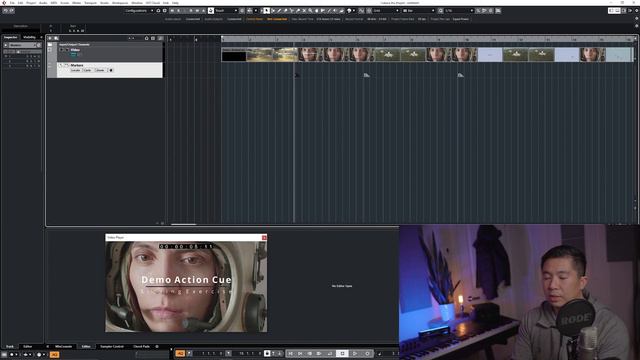Toggle global Write automation W button
640x360 pixels.
coord(197,11)
